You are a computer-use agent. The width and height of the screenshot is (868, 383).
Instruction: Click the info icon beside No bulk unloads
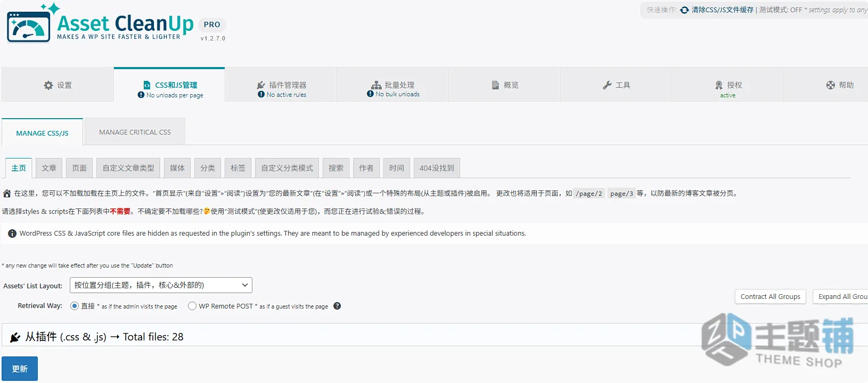(x=370, y=94)
